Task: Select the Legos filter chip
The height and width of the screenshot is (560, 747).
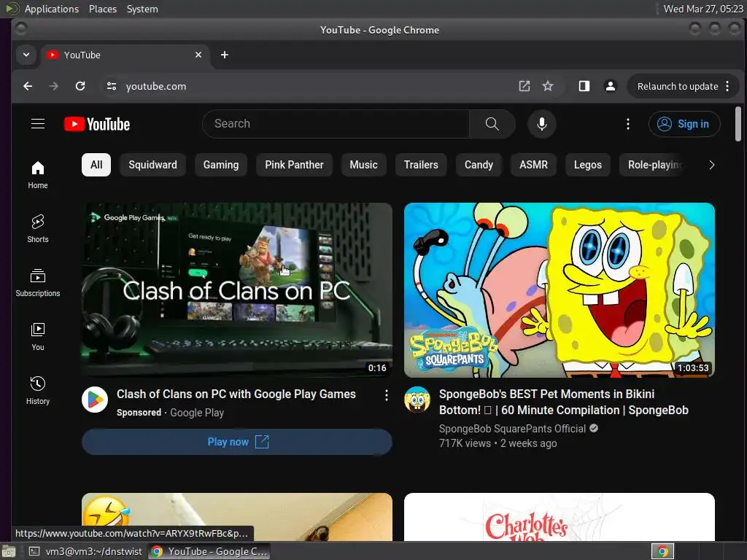Action: coord(588,165)
